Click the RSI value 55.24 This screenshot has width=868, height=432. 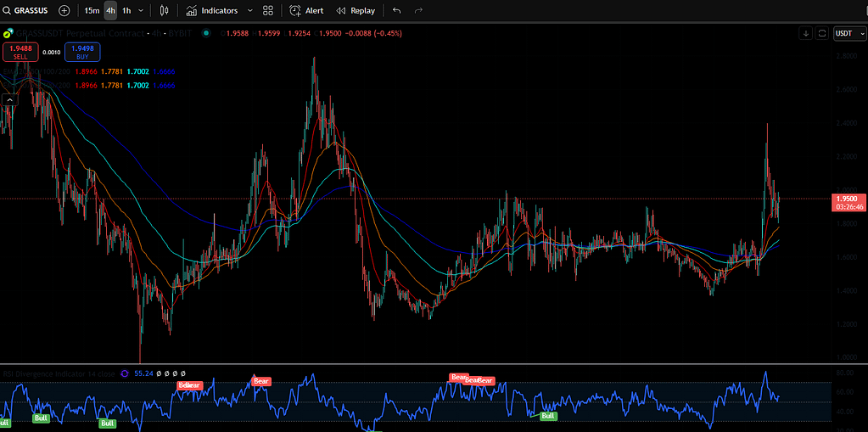143,373
